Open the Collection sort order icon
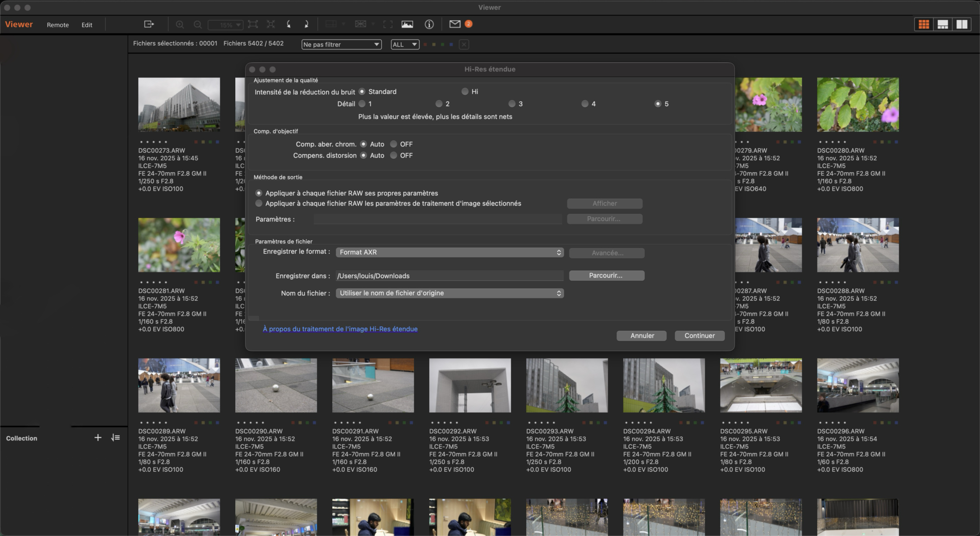980x536 pixels. (x=116, y=438)
